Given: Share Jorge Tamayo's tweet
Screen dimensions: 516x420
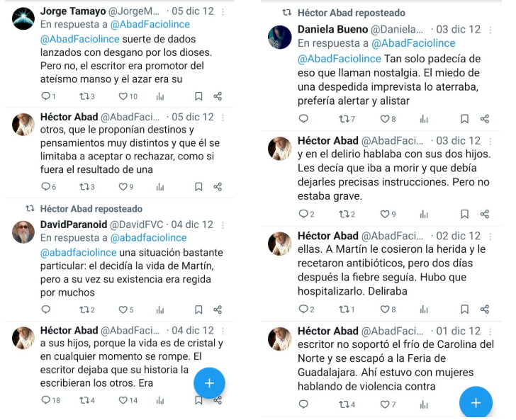Looking at the screenshot, I should pos(218,96).
